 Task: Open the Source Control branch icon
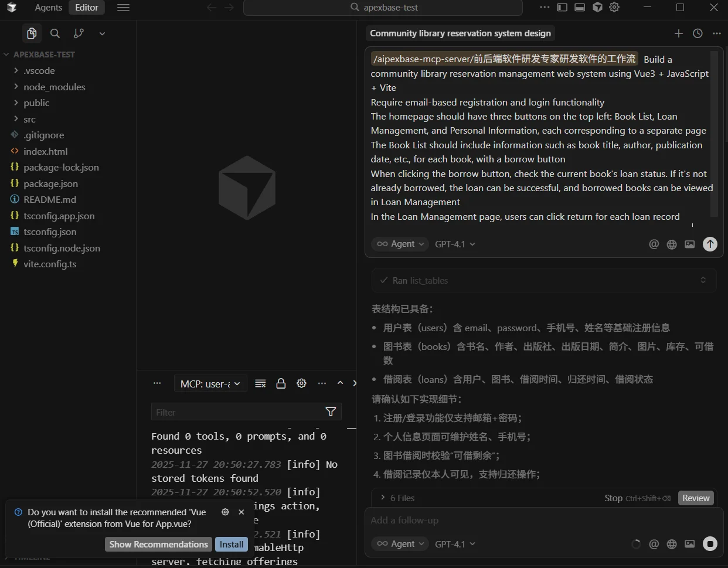pos(79,34)
